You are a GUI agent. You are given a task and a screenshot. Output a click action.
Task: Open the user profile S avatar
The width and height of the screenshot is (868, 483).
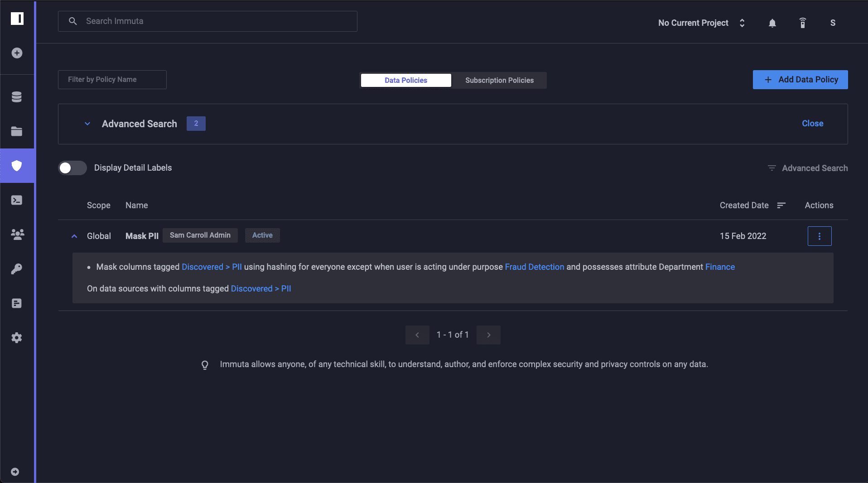tap(833, 23)
